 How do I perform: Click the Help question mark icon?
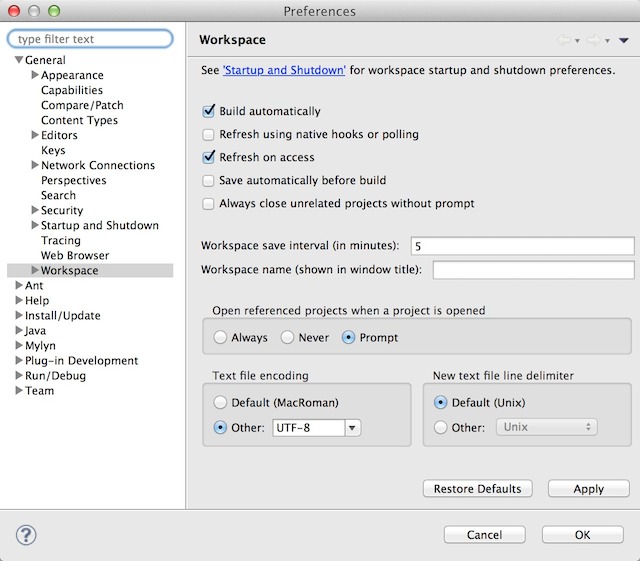[26, 534]
